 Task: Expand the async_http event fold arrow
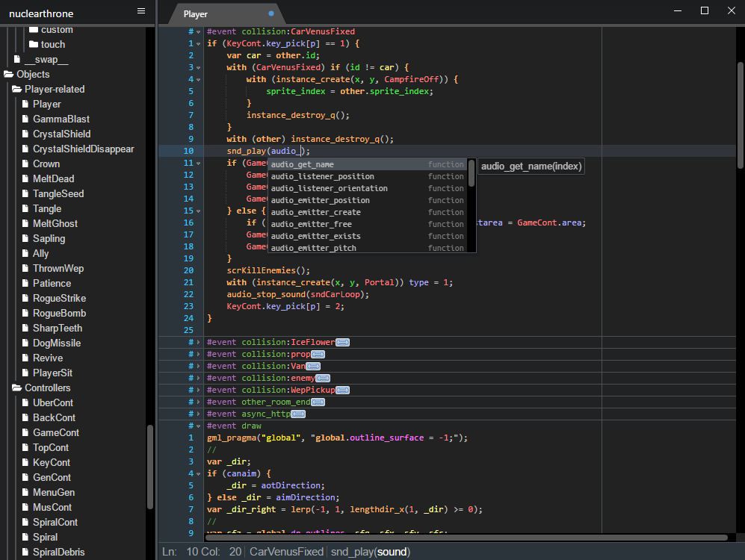point(199,414)
